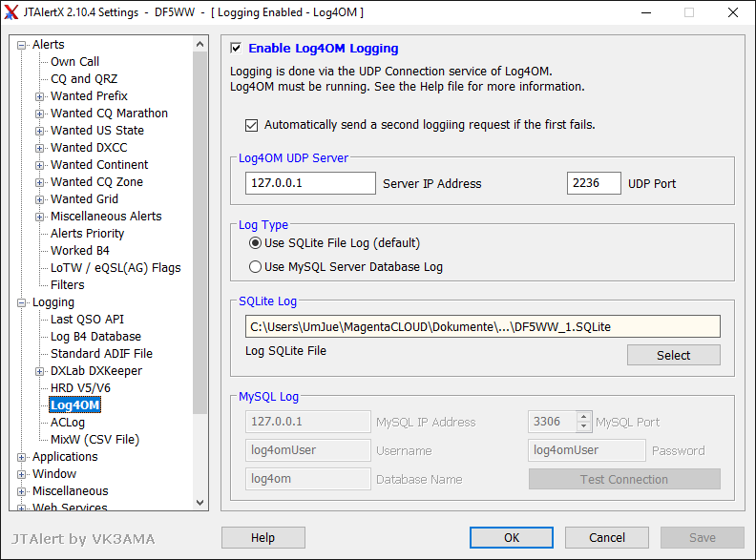756x560 pixels.
Task: Expand the Miscellaneous settings node
Action: tap(21, 492)
